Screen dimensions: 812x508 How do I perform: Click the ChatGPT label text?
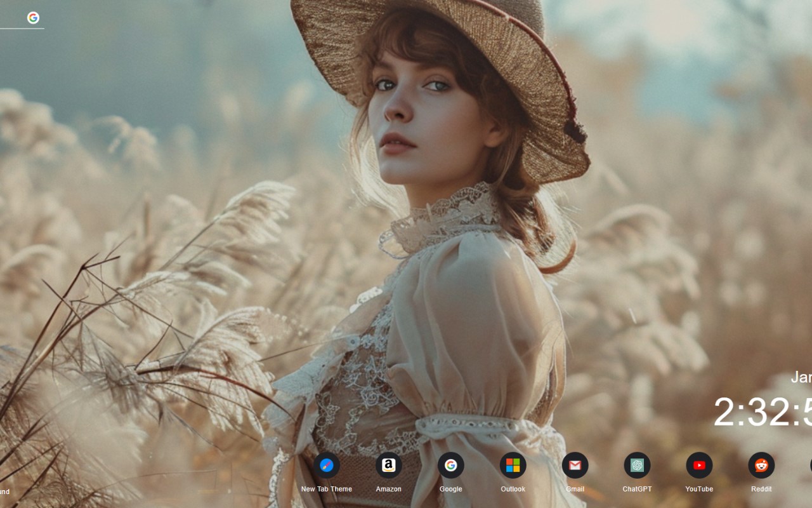637,489
